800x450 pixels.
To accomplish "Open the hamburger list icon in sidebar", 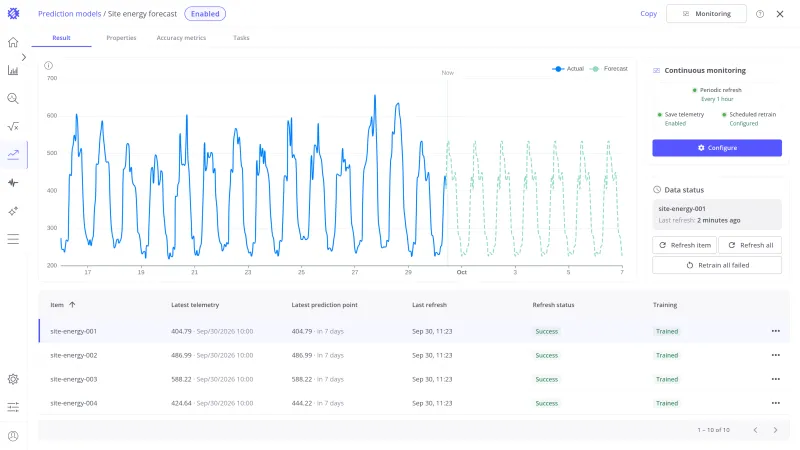I will click(x=13, y=239).
